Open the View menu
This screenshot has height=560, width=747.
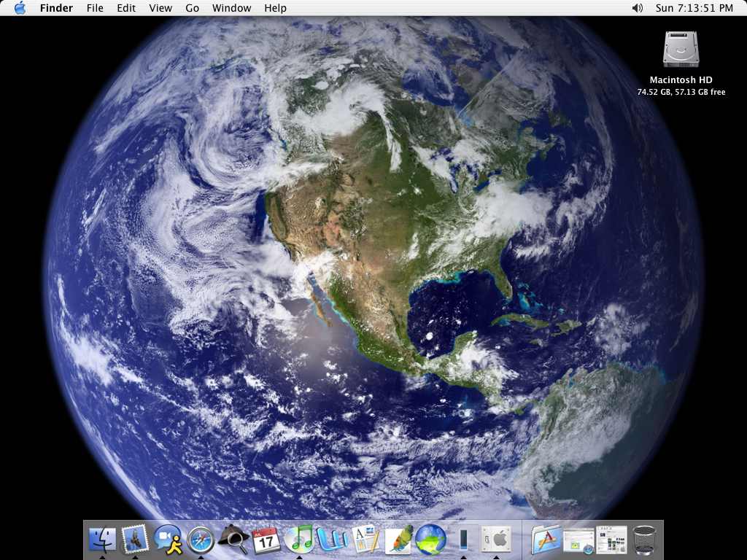point(160,8)
